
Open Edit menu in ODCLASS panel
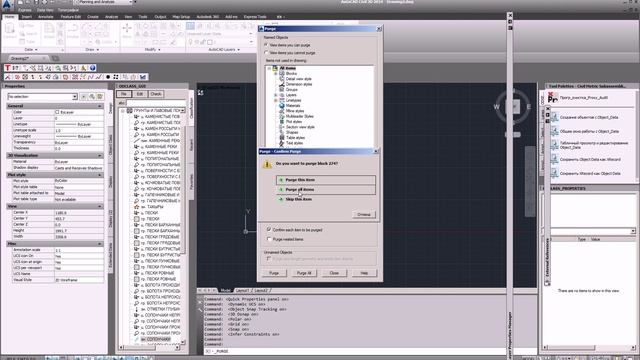point(140,94)
